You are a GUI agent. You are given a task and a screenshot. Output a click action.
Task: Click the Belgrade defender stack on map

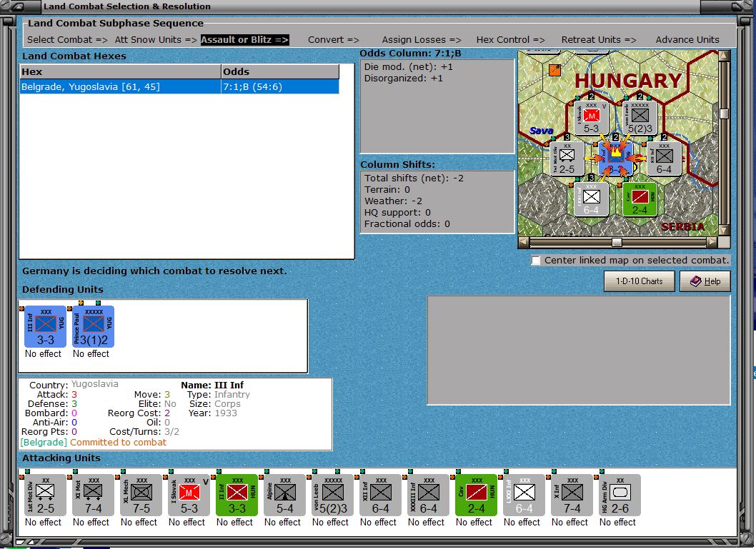pyautogui.click(x=616, y=158)
